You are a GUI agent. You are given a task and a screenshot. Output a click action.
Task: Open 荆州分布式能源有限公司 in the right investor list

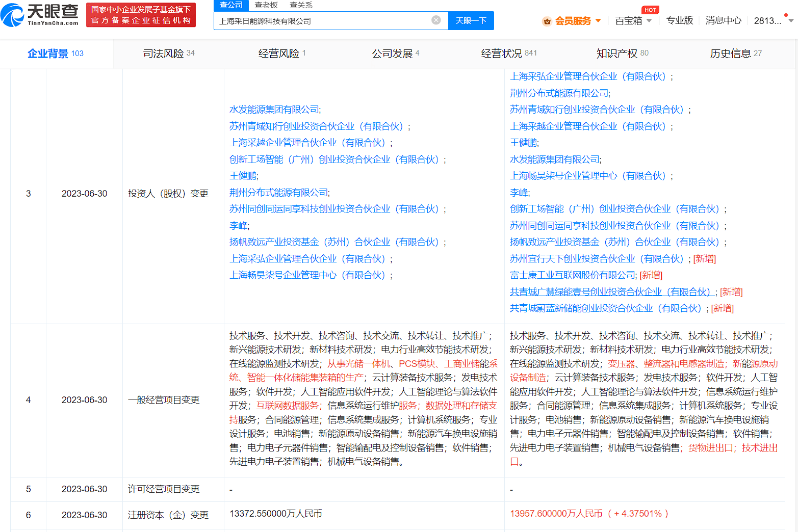559,93
